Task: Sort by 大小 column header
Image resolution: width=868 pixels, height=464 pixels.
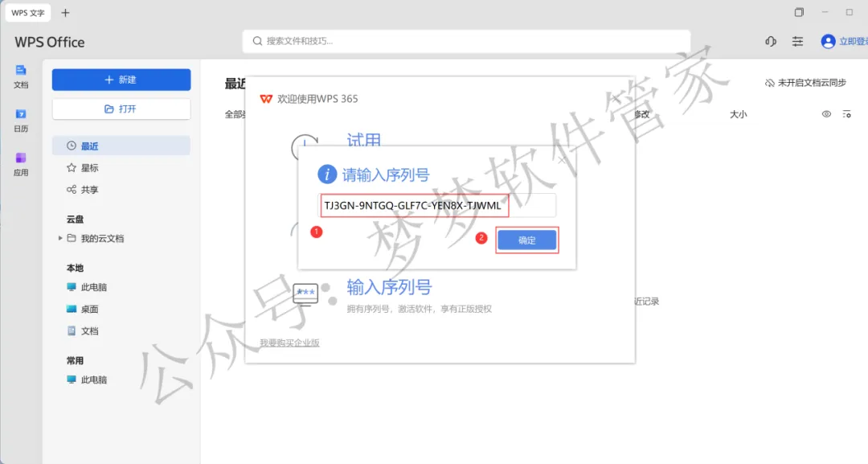Action: [x=739, y=114]
